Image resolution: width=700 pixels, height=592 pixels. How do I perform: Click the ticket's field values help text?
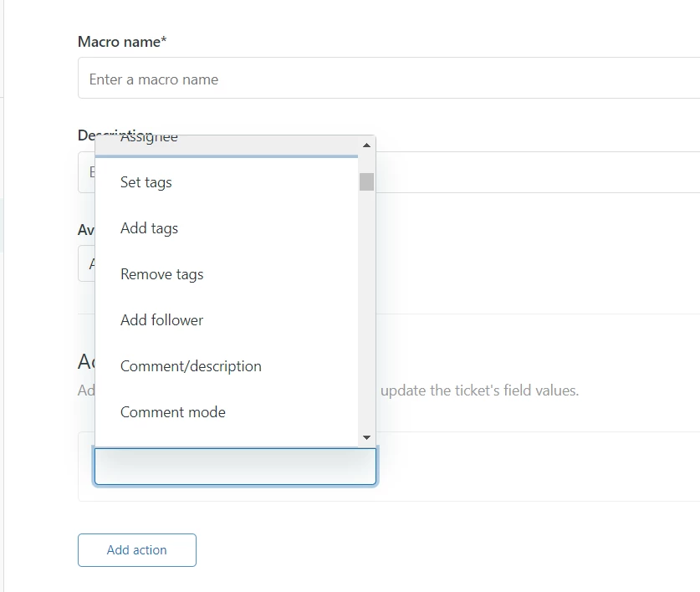click(x=478, y=390)
